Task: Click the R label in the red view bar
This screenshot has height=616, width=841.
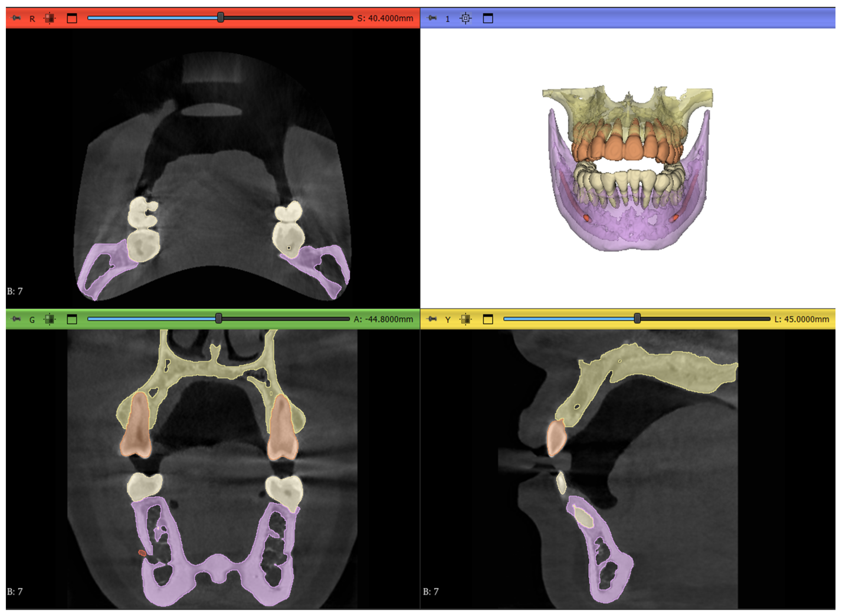Action: coord(32,19)
